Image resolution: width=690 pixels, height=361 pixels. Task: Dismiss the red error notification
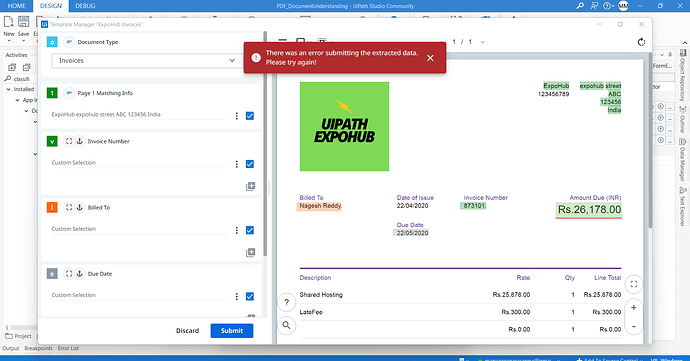click(430, 58)
